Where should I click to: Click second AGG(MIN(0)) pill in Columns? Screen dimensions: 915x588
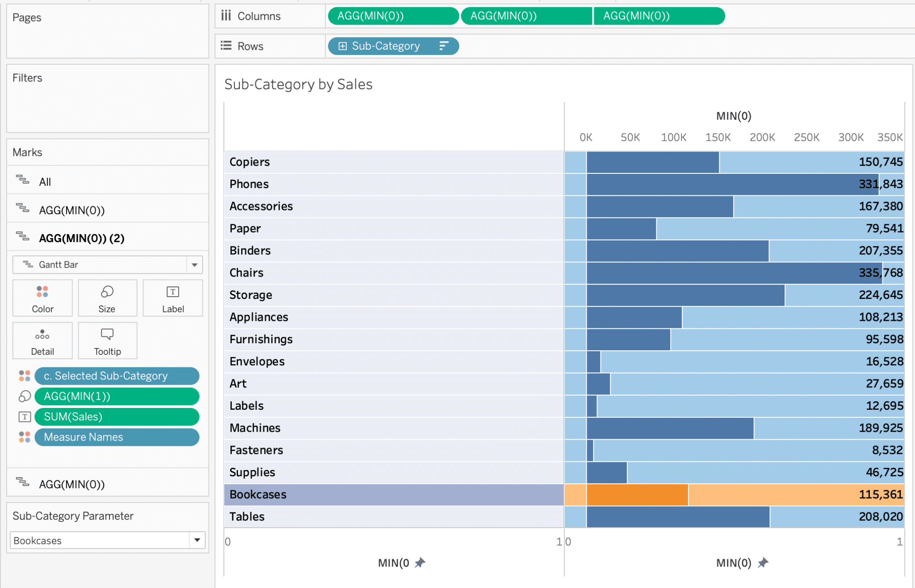[526, 16]
